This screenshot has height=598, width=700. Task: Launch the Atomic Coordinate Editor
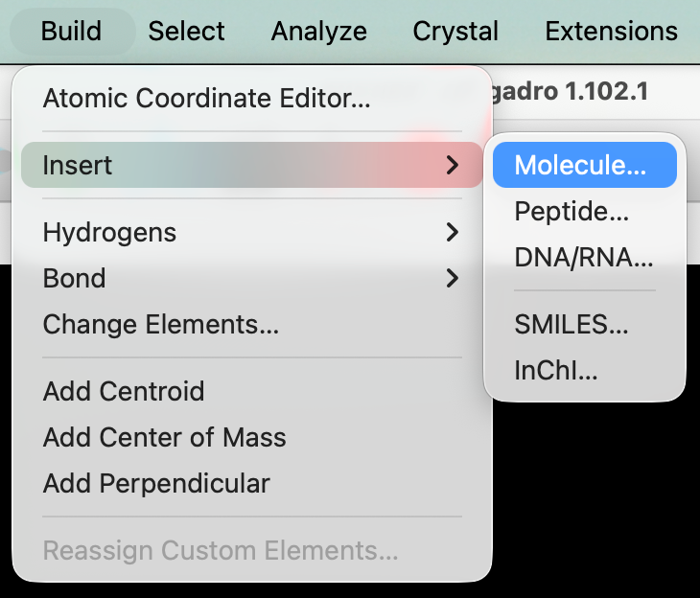click(206, 98)
